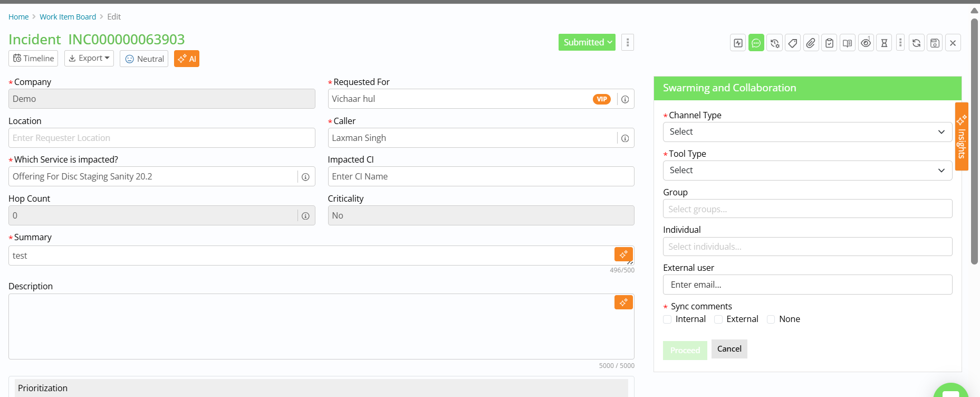980x397 pixels.
Task: Click the info icon in the service field
Action: pos(305,177)
